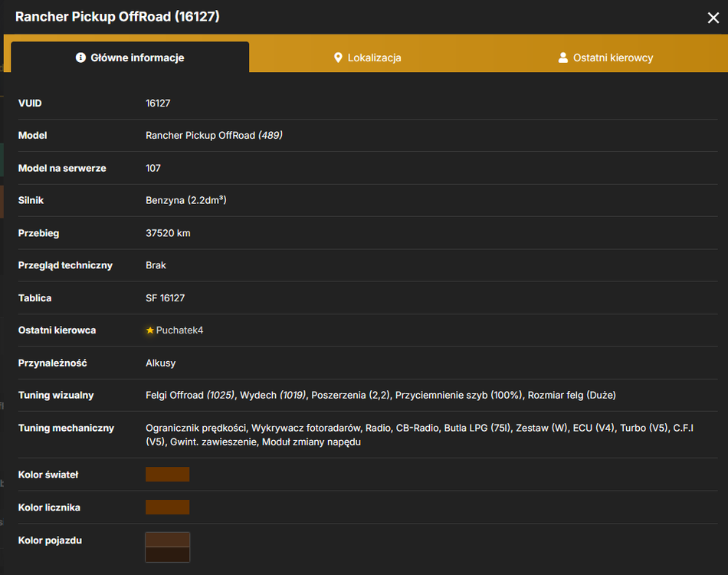This screenshot has width=728, height=575.
Task: Switch to the Lokalizacja tab
Action: 367,58
